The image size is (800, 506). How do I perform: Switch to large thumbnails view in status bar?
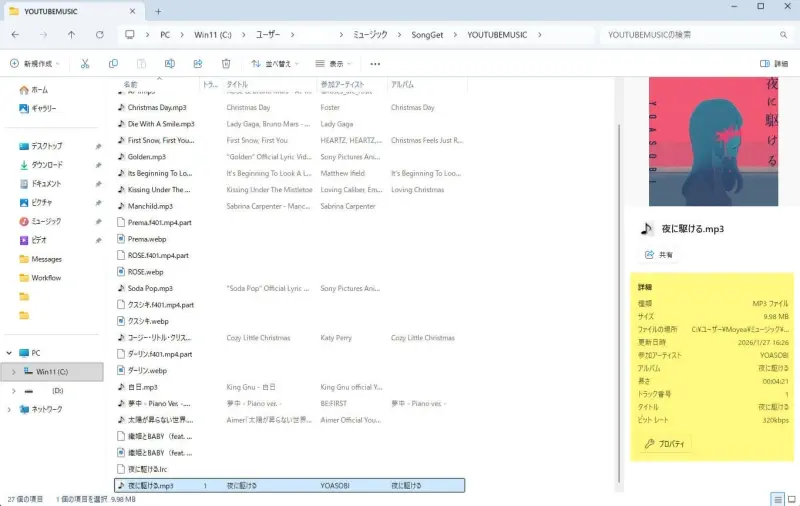(791, 498)
